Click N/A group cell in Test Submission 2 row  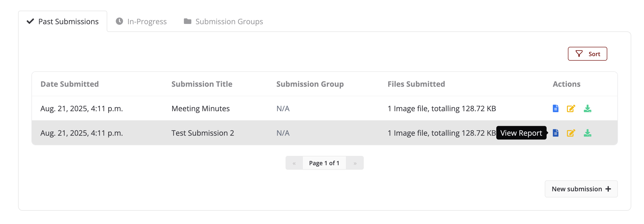[283, 133]
